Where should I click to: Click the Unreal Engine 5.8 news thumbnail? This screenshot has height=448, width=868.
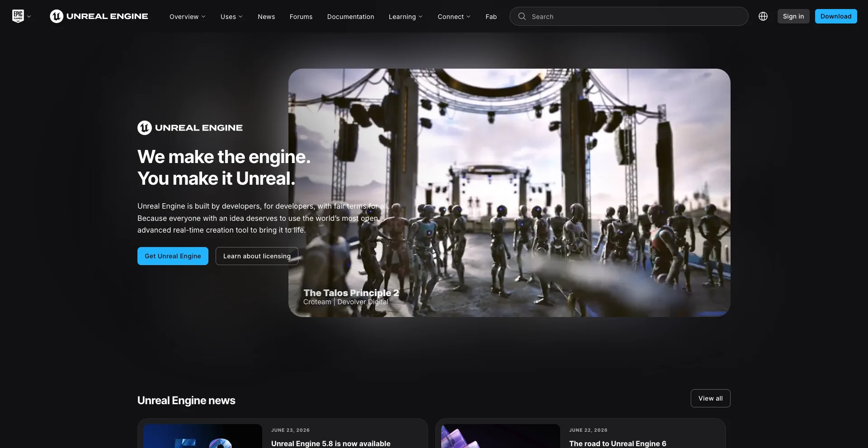click(x=203, y=436)
